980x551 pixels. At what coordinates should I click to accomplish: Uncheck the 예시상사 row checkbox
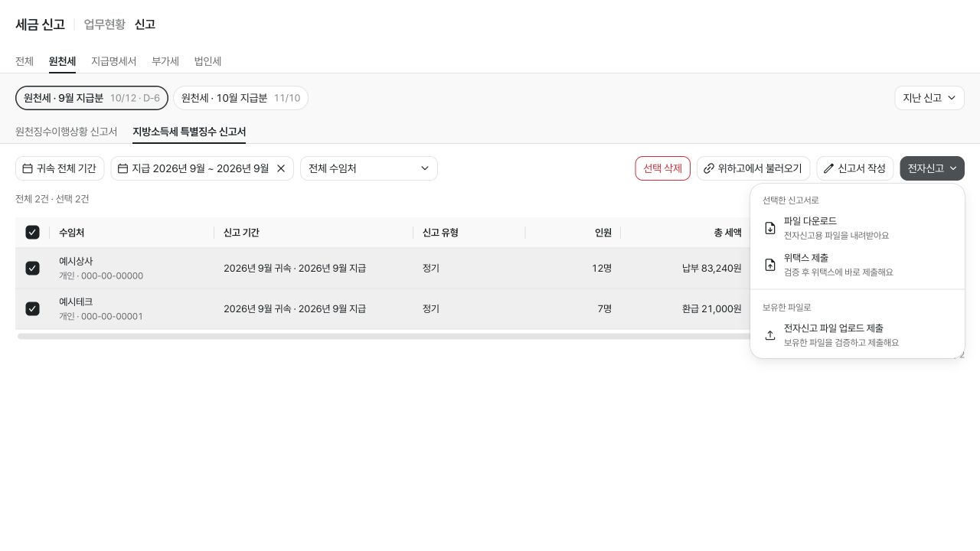coord(32,269)
